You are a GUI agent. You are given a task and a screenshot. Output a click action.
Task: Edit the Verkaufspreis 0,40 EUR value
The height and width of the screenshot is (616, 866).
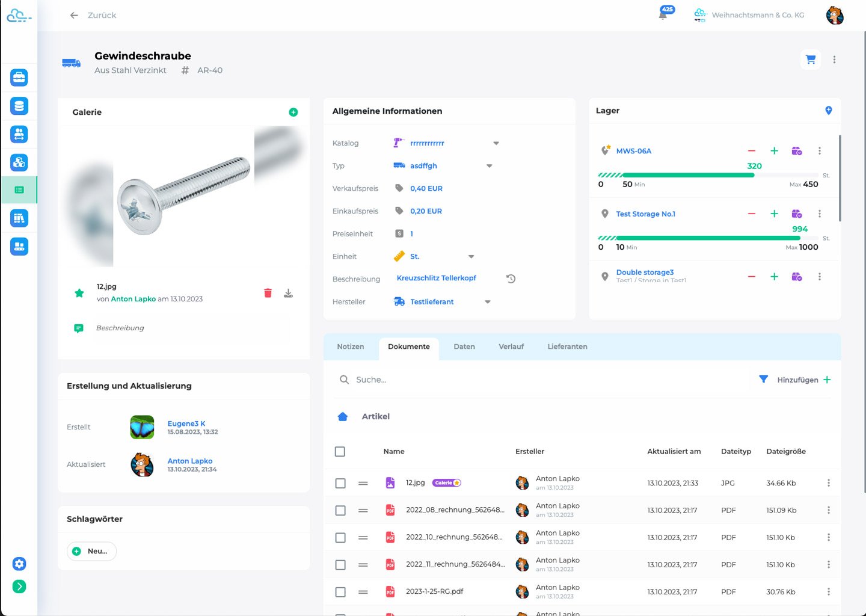[426, 189]
